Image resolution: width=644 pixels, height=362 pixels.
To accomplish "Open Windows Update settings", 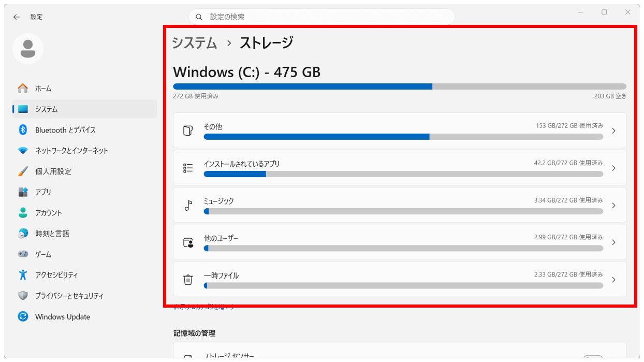I will point(62,316).
